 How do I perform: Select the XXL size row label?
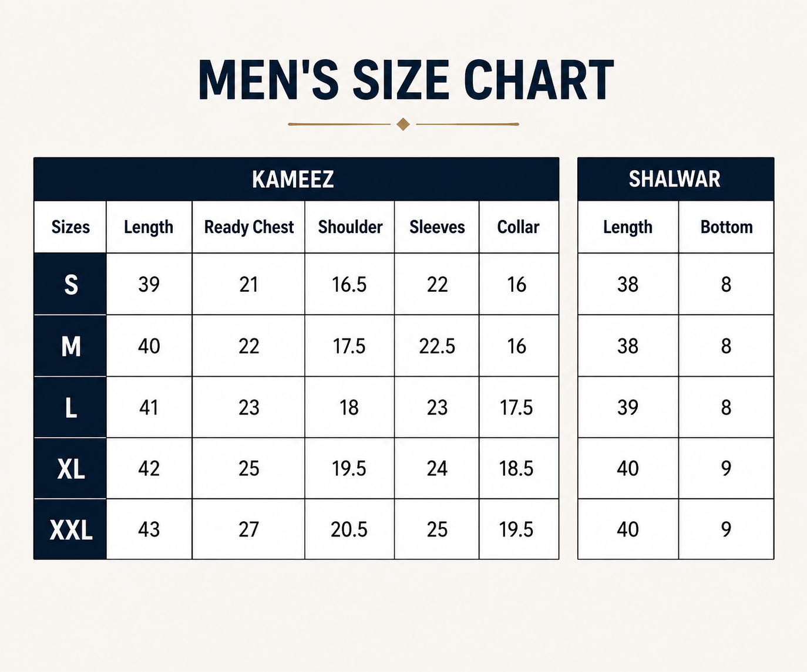click(x=70, y=529)
